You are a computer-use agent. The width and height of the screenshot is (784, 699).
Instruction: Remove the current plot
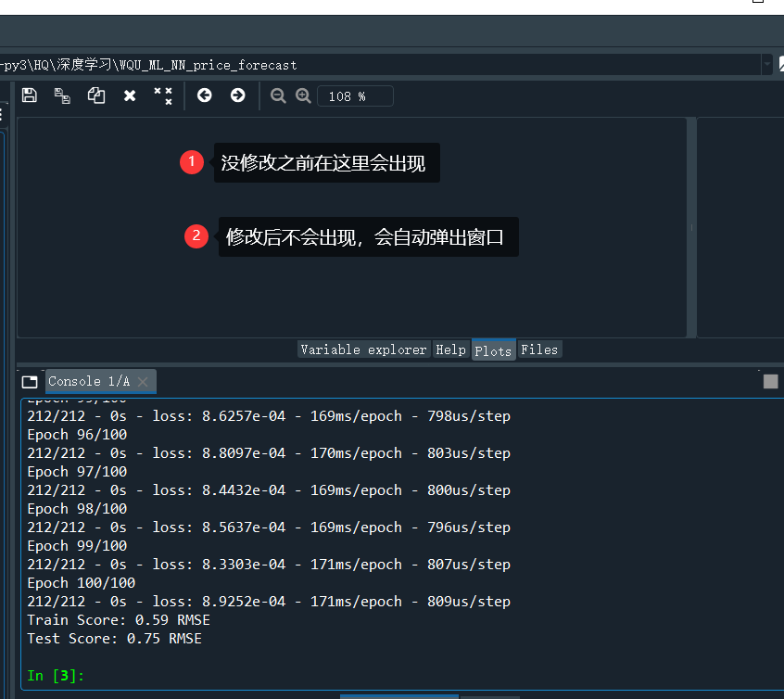[129, 95]
